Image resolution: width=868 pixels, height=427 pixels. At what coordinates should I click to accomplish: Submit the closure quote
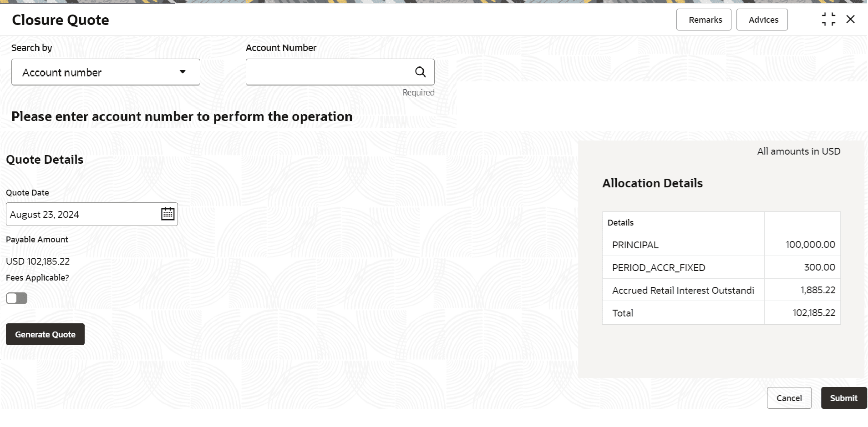point(844,398)
